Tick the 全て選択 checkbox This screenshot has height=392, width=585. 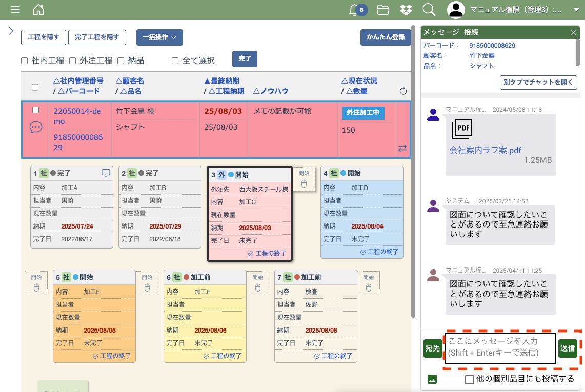[175, 60]
